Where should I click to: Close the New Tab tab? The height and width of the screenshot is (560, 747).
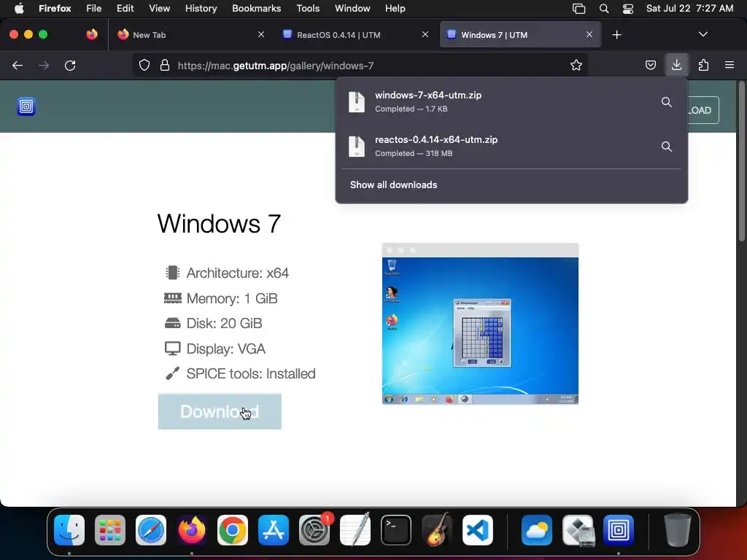[261, 34]
